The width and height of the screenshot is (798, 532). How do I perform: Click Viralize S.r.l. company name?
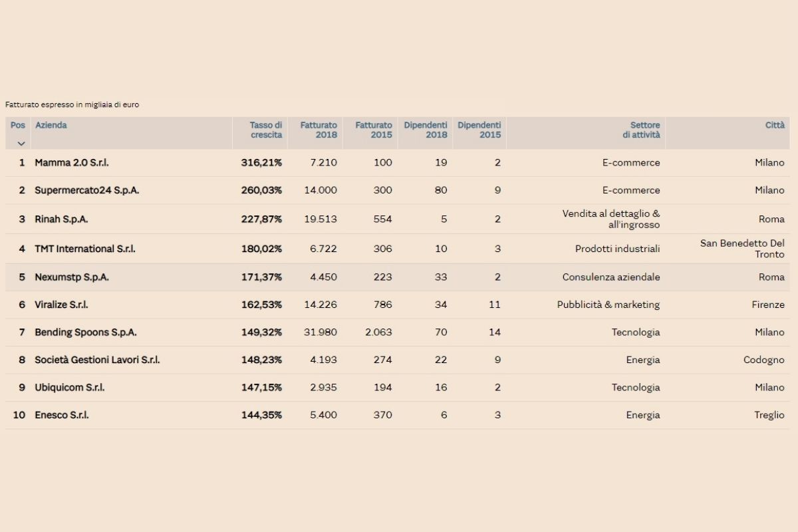61,305
